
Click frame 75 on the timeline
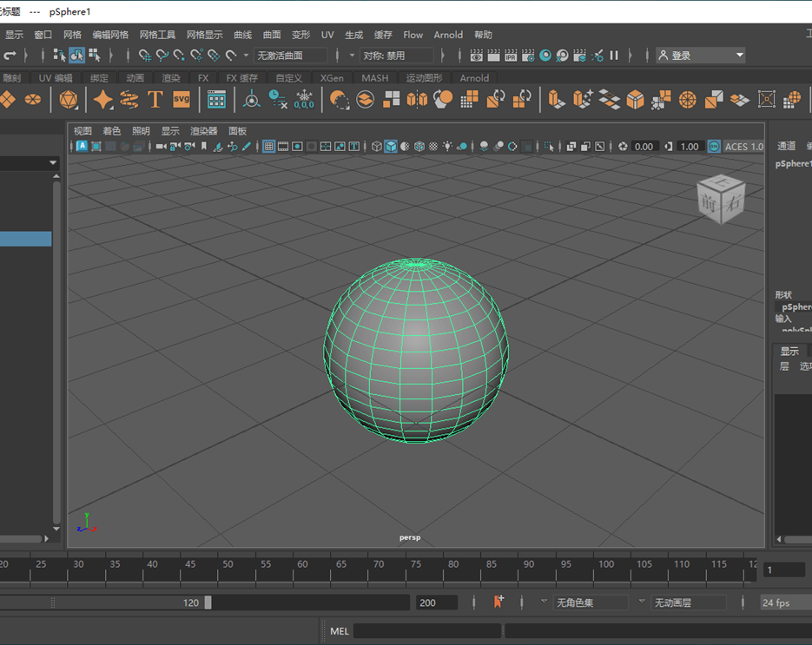[416, 569]
